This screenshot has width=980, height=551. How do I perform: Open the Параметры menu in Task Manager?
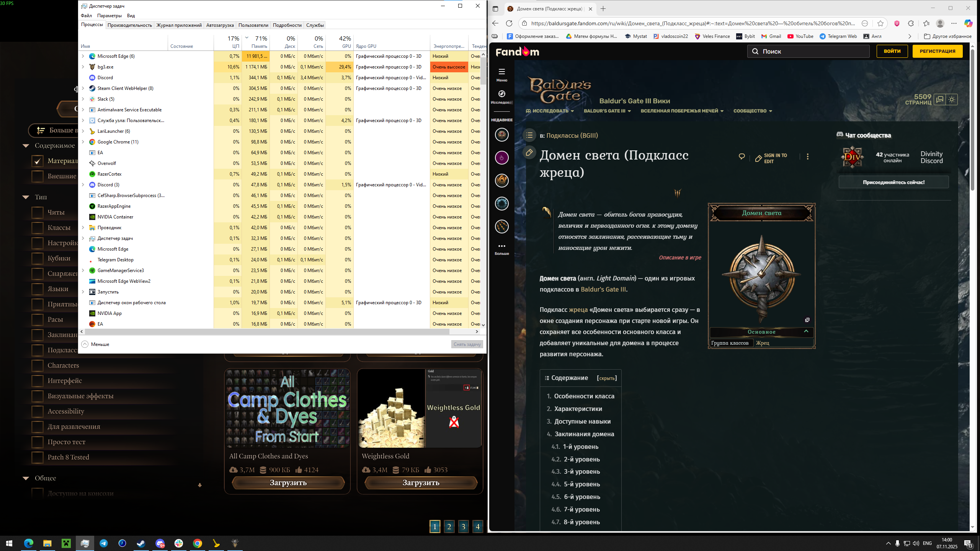click(x=109, y=16)
